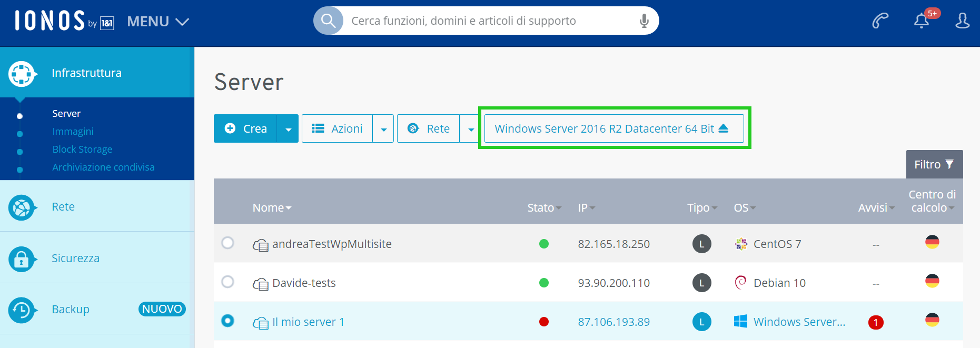Click the Azioni button
The height and width of the screenshot is (348, 980).
337,128
